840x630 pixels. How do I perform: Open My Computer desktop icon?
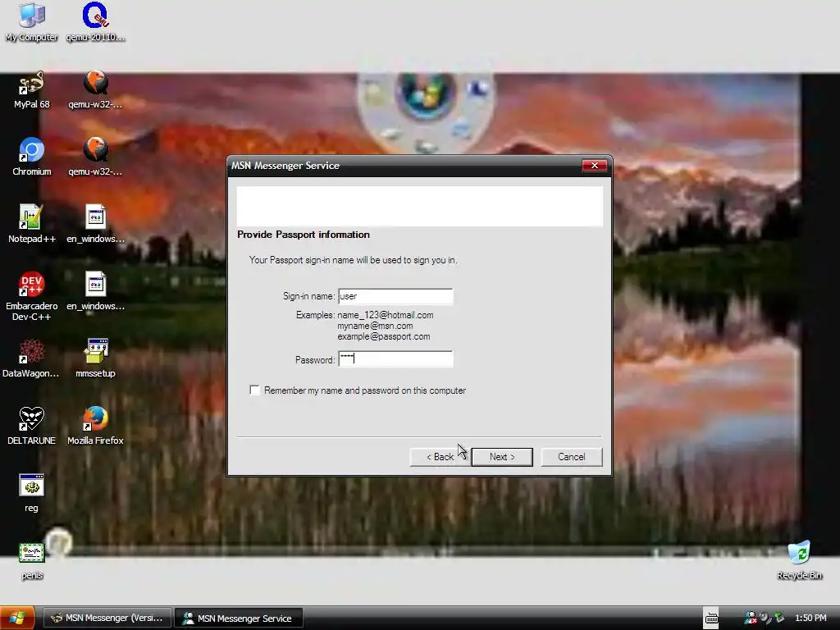(31, 22)
